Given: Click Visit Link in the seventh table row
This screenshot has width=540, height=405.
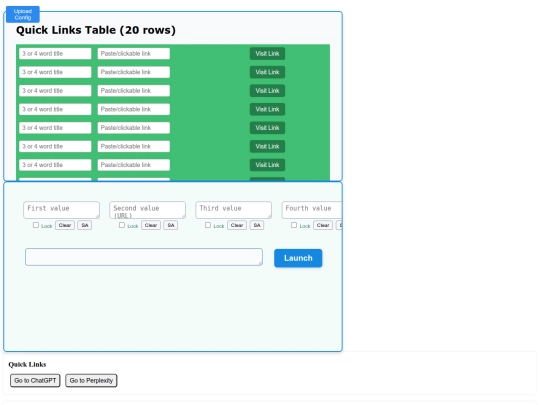Looking at the screenshot, I should coord(267,165).
